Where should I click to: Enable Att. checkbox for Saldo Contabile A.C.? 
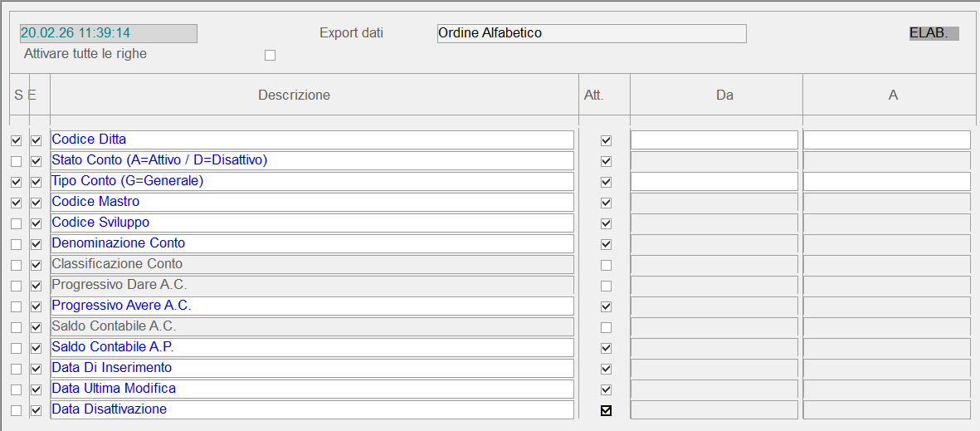(x=606, y=327)
